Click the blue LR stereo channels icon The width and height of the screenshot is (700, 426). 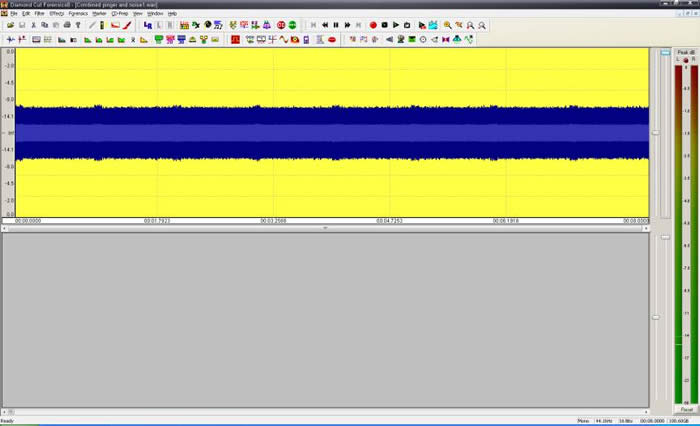point(148,25)
